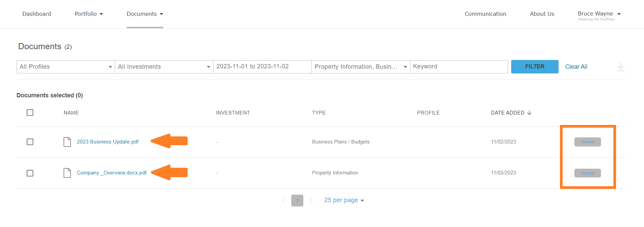Screen dimensions: 644x227
Task: Click the Keyword search field
Action: click(x=459, y=67)
